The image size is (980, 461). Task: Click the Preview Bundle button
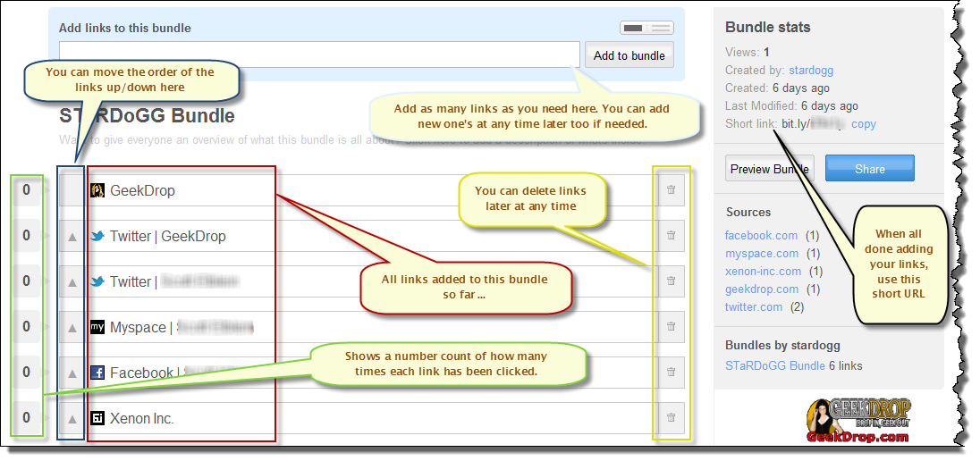coord(769,169)
